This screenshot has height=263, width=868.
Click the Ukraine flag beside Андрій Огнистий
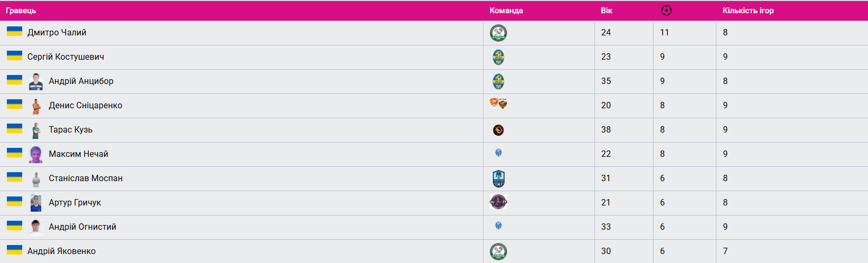tap(14, 226)
